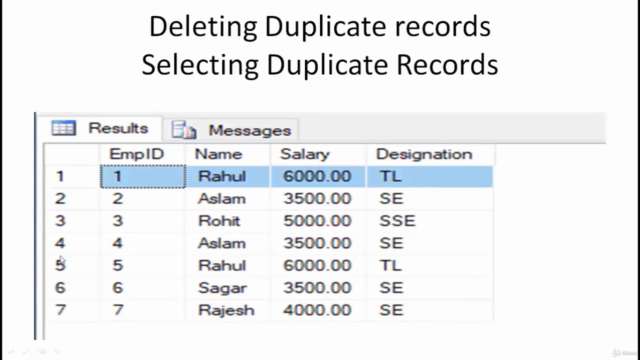Click TL designation in row 1

click(430, 176)
